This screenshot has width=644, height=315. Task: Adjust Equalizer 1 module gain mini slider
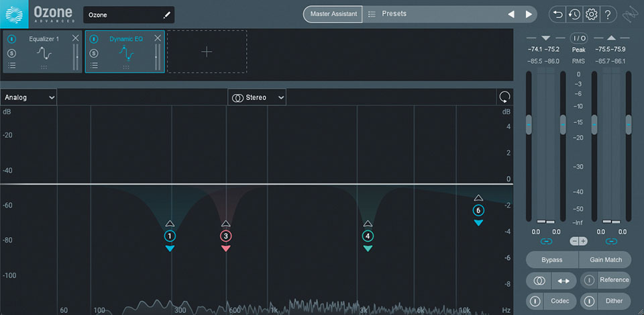76,57
